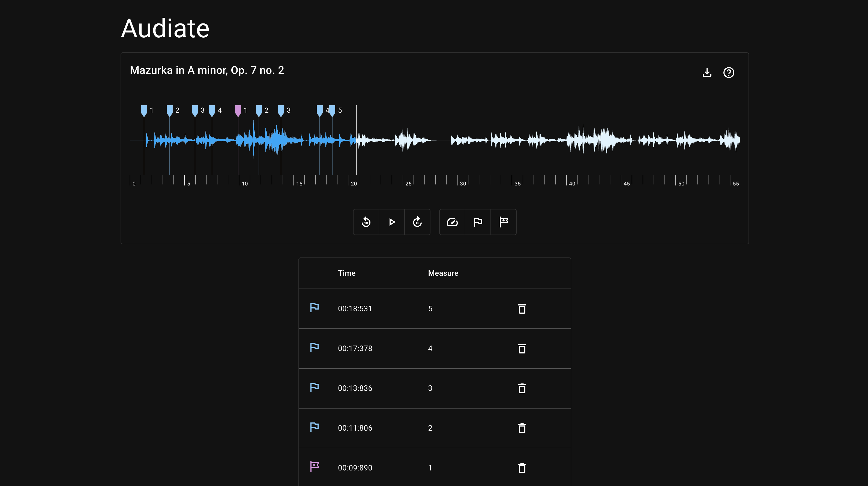
Task: Seek waveform at the 40 second mark
Action: 567,140
